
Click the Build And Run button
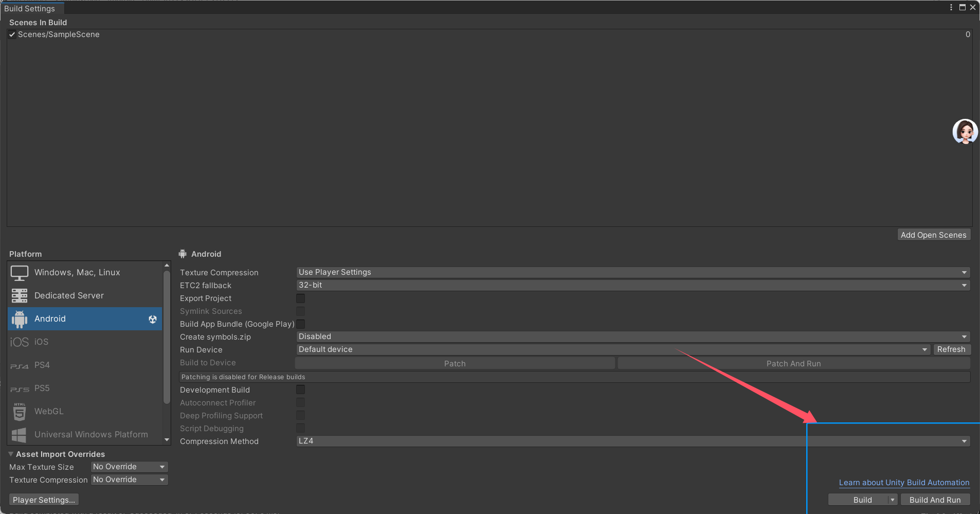(x=935, y=500)
